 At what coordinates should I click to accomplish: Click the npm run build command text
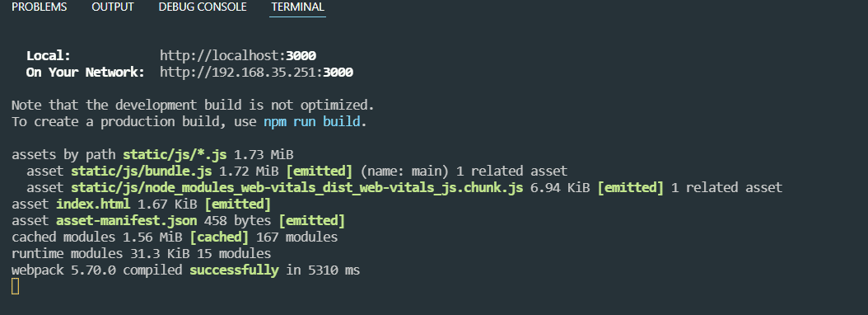click(x=311, y=121)
